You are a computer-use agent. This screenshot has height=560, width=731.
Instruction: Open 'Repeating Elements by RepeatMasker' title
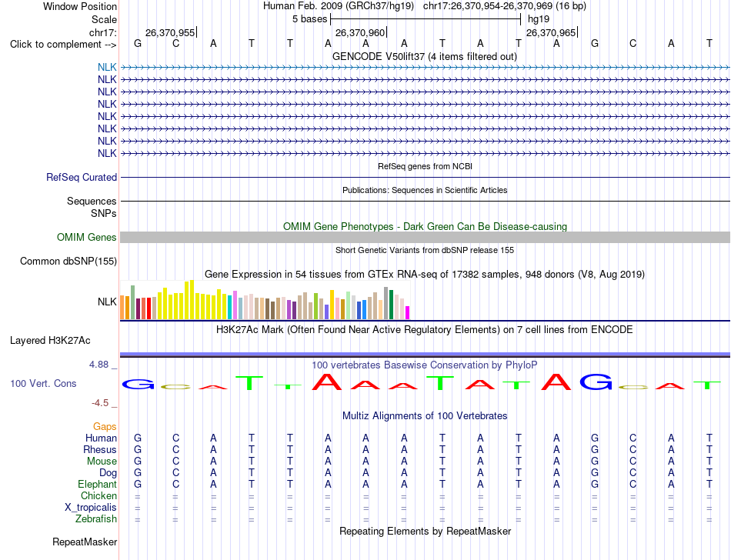tap(426, 531)
